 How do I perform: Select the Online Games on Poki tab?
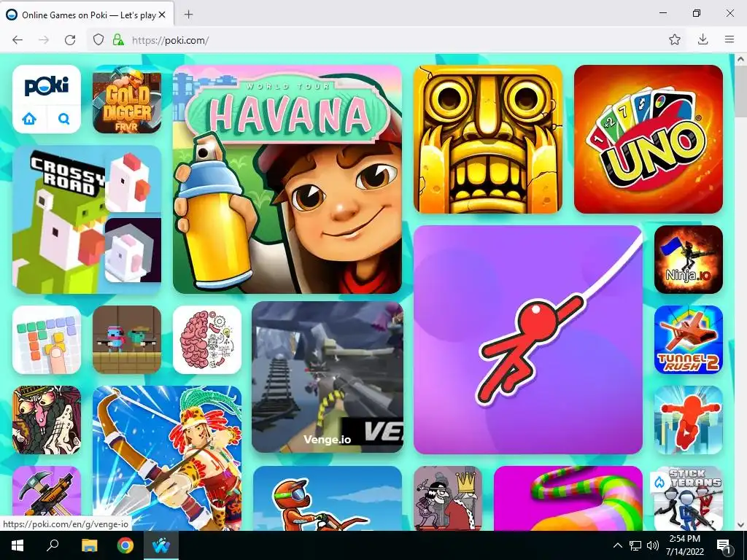tap(87, 15)
